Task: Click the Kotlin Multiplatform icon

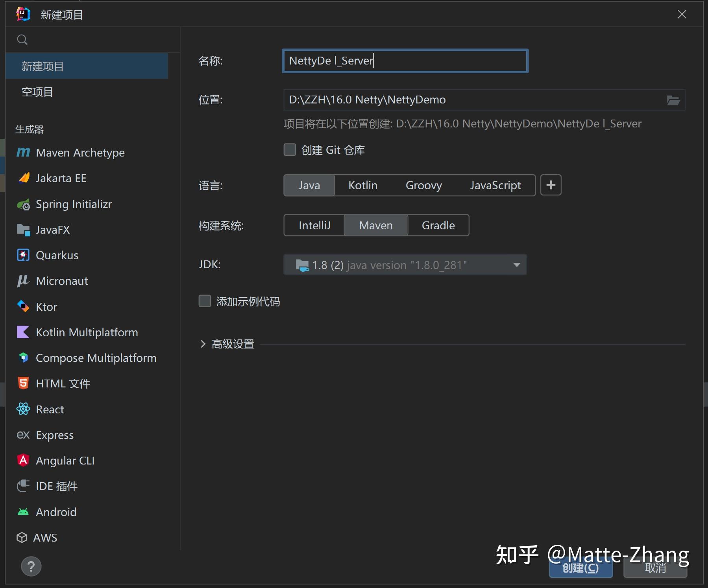Action: 23,332
